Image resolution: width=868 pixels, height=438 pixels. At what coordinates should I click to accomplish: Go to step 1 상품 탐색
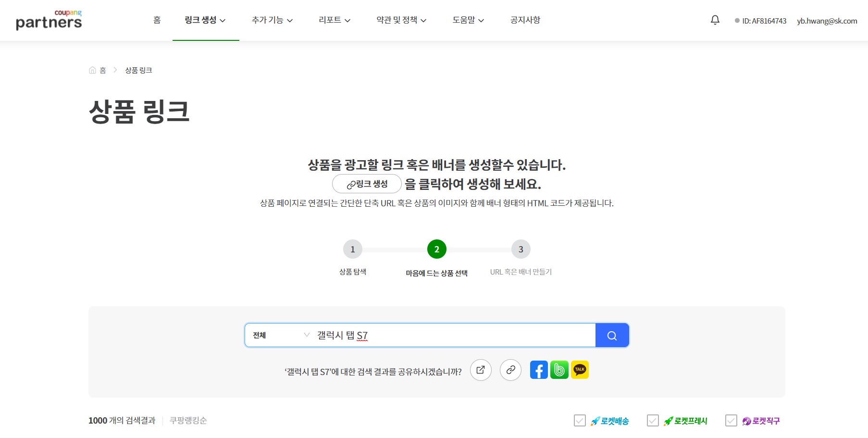click(352, 249)
